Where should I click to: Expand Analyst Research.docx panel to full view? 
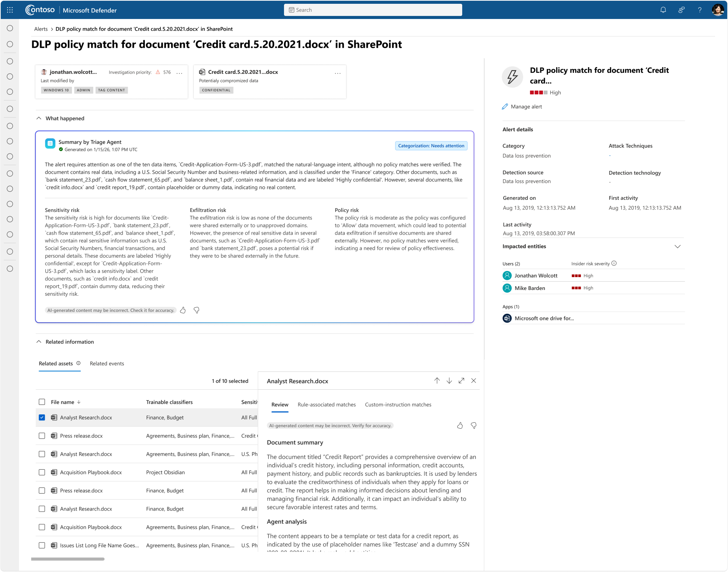(x=461, y=381)
